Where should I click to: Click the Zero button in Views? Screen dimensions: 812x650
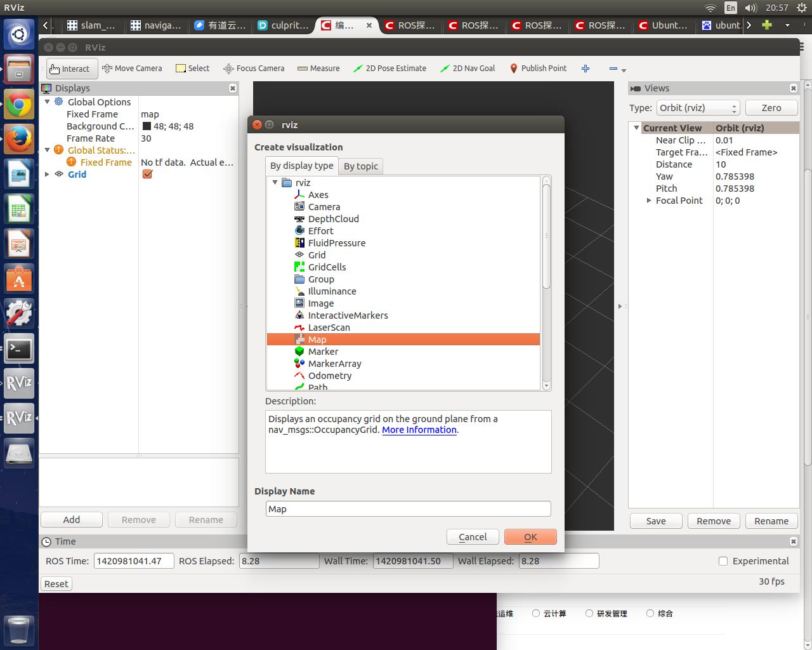click(x=771, y=108)
